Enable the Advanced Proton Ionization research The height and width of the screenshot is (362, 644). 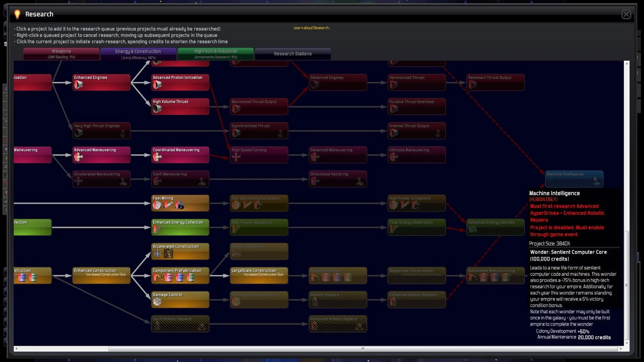180,82
